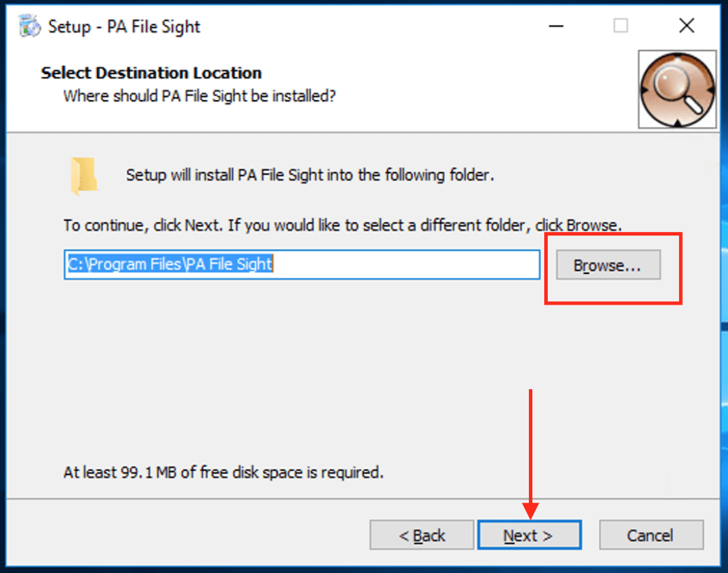Click the greyed-out maximize button

tap(620, 27)
